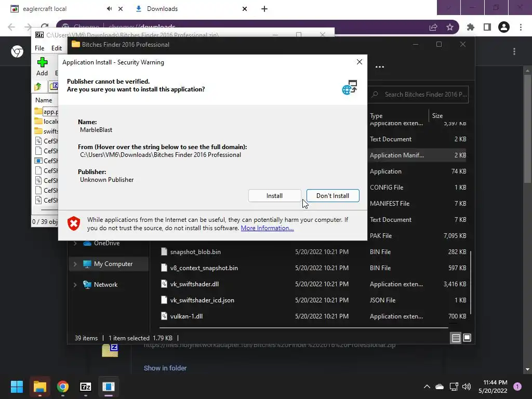The width and height of the screenshot is (532, 399).
Task: Close the eaglercraft local tab
Action: point(121,9)
